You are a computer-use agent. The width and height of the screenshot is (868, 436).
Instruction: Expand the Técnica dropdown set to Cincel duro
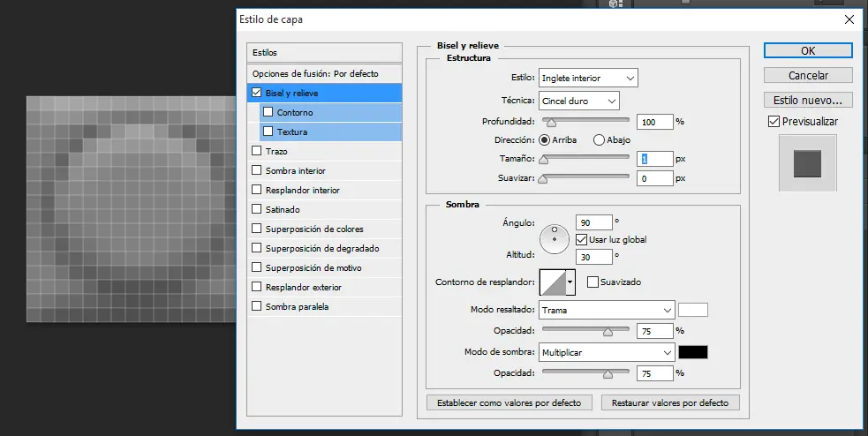click(x=578, y=101)
